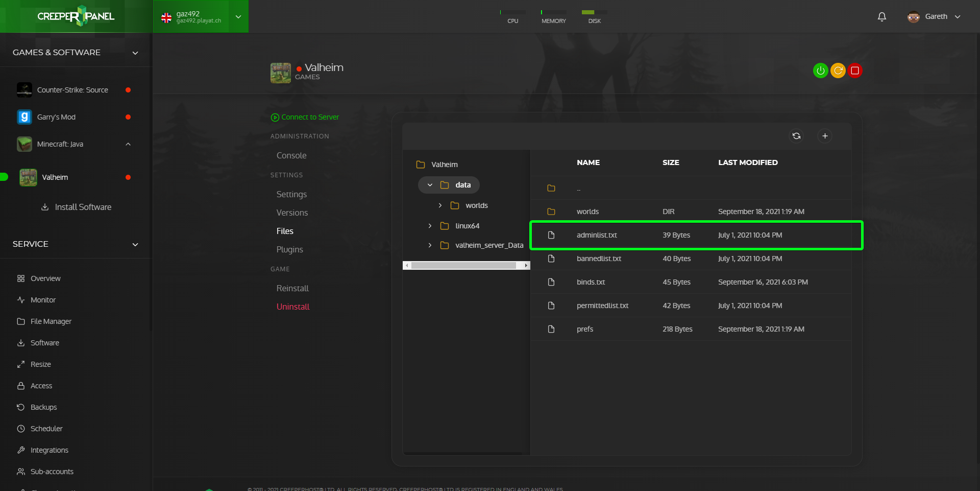Collapse the Games & Software section
This screenshot has width=980, height=491.
pos(135,53)
